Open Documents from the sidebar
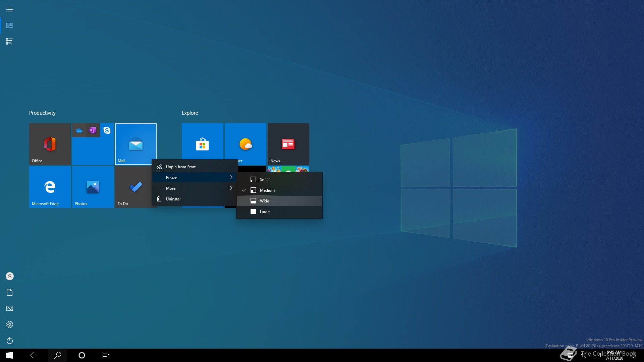 pos(10,292)
